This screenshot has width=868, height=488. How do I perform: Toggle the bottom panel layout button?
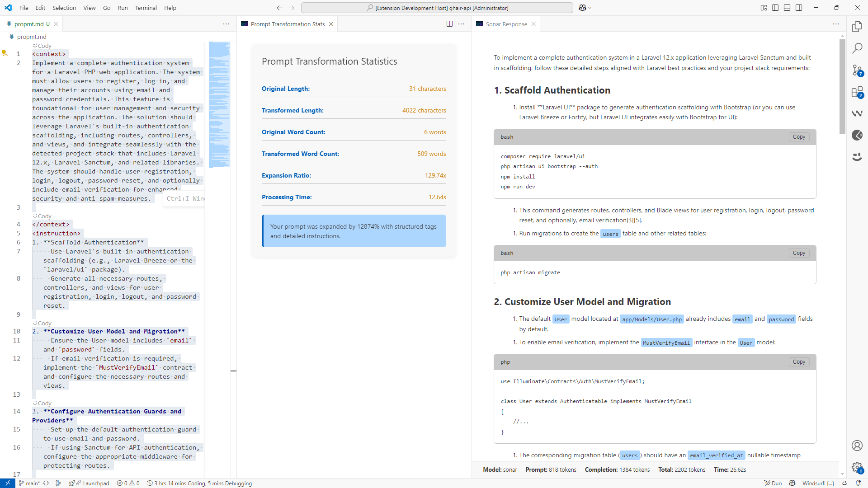pyautogui.click(x=787, y=8)
